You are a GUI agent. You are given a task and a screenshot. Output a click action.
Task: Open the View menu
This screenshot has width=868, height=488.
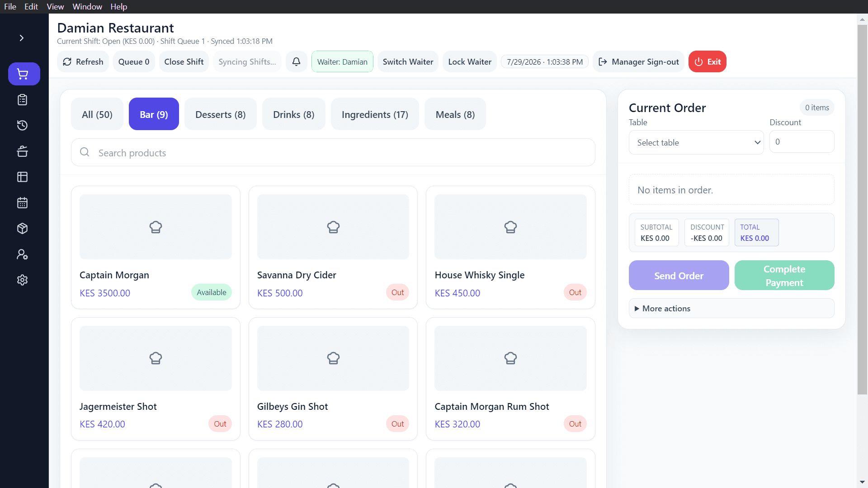[55, 7]
